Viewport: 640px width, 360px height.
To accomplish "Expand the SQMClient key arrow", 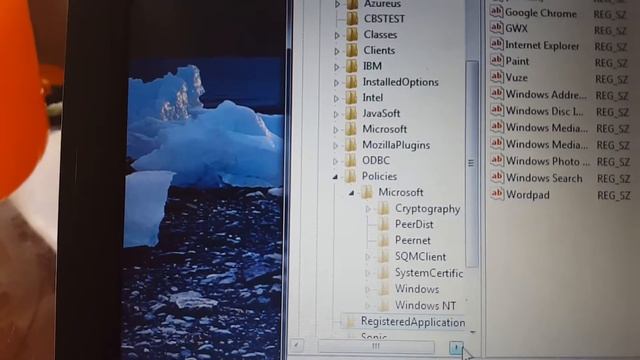I will tap(367, 257).
